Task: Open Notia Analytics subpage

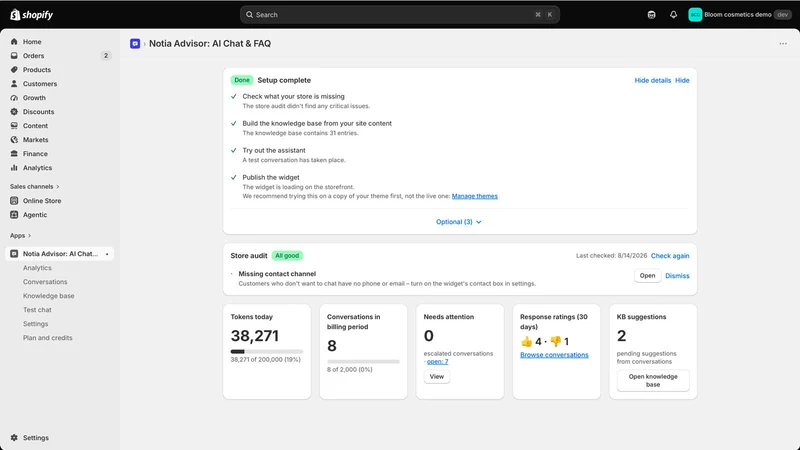Action: point(37,268)
